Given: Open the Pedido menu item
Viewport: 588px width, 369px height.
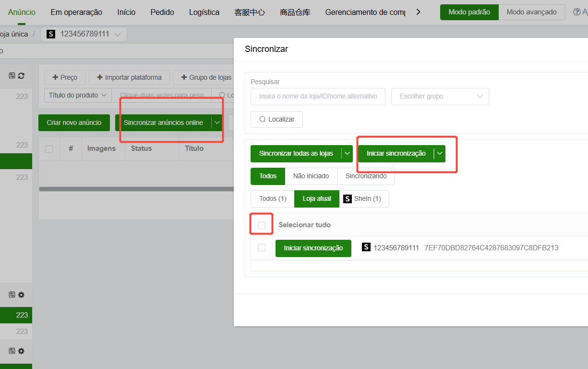Looking at the screenshot, I should pos(162,12).
